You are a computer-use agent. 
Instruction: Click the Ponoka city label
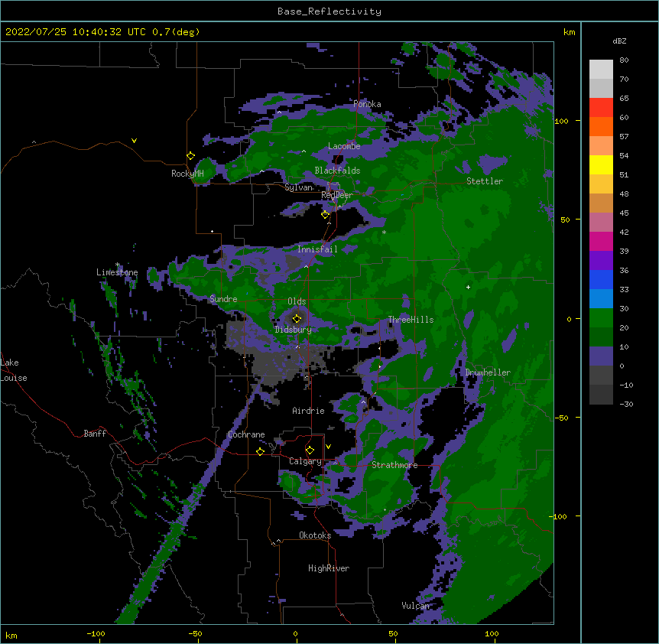[x=367, y=104]
